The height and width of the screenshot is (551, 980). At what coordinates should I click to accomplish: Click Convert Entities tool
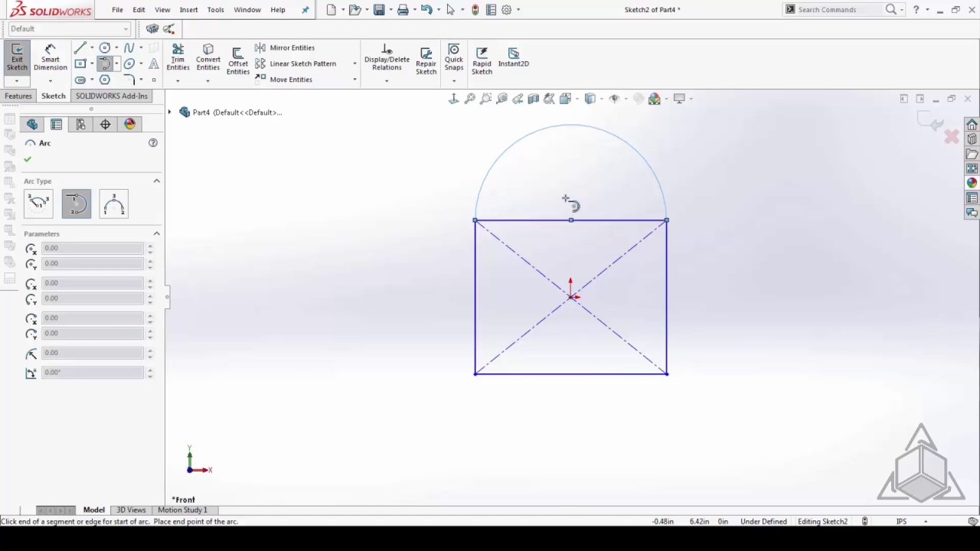pyautogui.click(x=208, y=58)
